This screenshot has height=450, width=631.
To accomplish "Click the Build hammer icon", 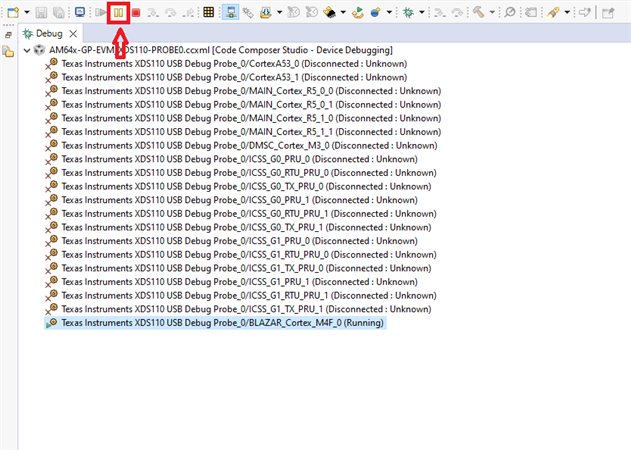I will tap(478, 12).
